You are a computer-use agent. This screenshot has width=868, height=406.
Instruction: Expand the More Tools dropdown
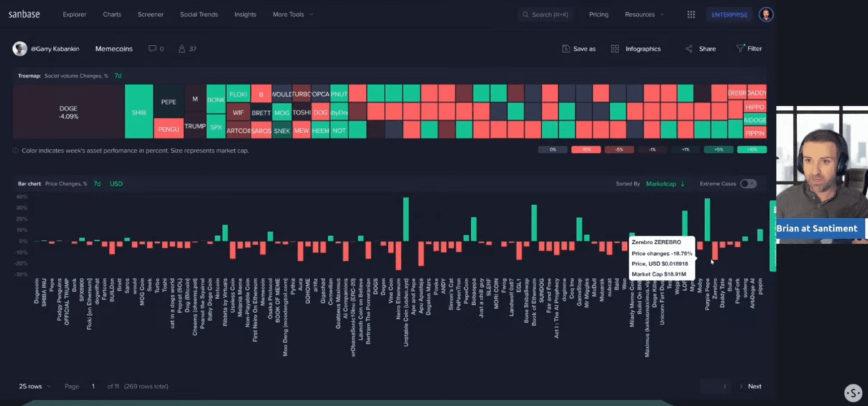(x=293, y=15)
